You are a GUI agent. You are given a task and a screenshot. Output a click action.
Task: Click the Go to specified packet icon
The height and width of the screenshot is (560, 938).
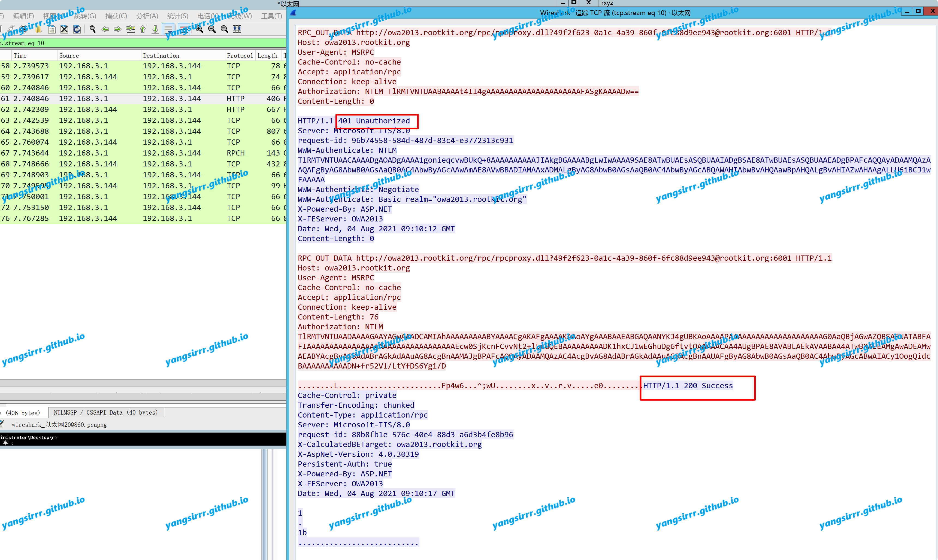pyautogui.click(x=130, y=29)
